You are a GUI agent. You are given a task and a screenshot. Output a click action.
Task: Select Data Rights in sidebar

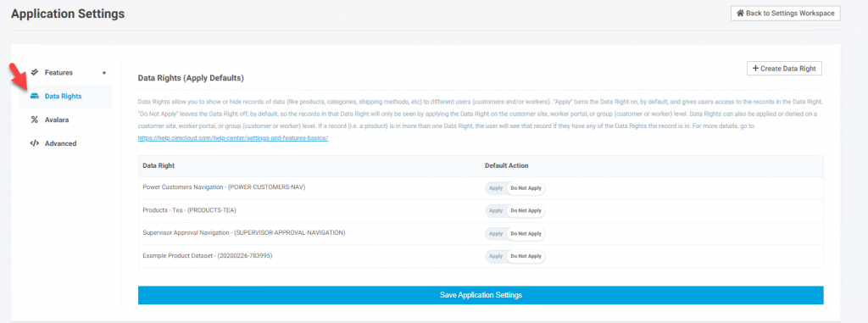click(x=66, y=97)
